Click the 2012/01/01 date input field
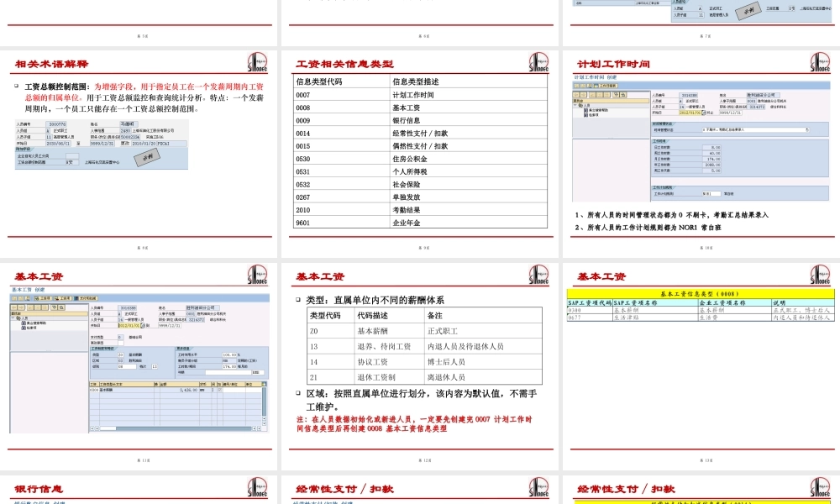The height and width of the screenshot is (504, 840). (x=688, y=113)
